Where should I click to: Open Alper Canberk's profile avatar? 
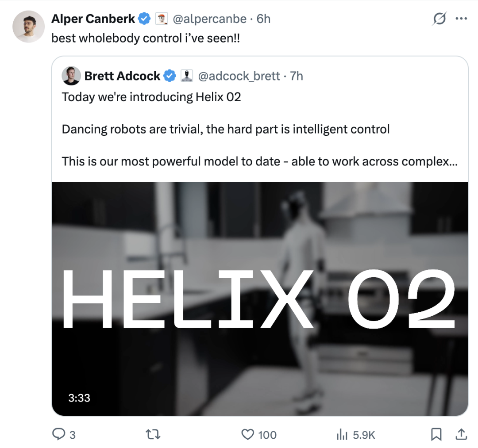tap(28, 27)
